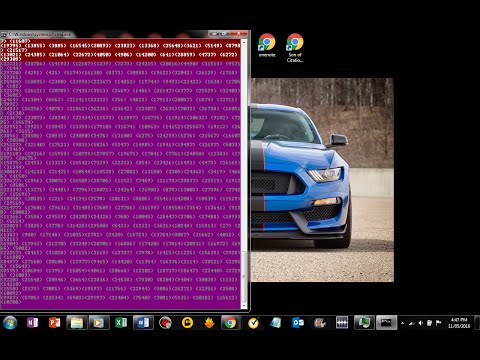480x360 pixels.
Task: Click the cmd scrollbar up arrow
Action: click(x=244, y=43)
